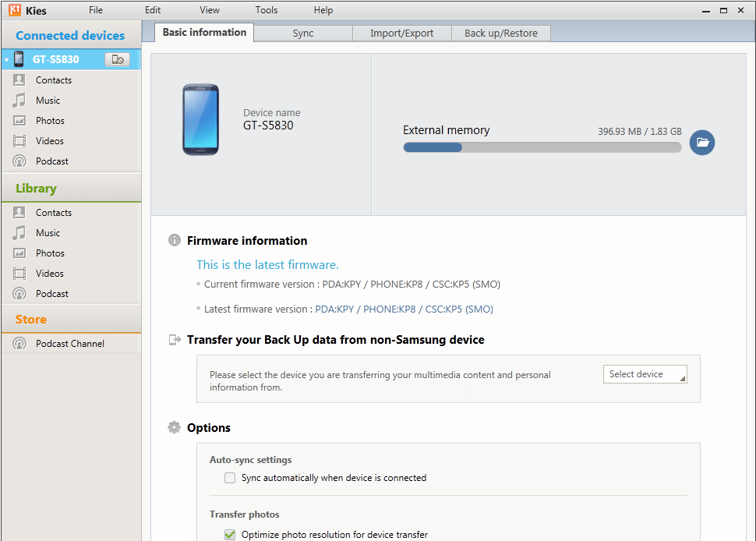Viewport: 756px width, 541px height.
Task: Click the device name GT-S5830 text
Action: point(268,126)
